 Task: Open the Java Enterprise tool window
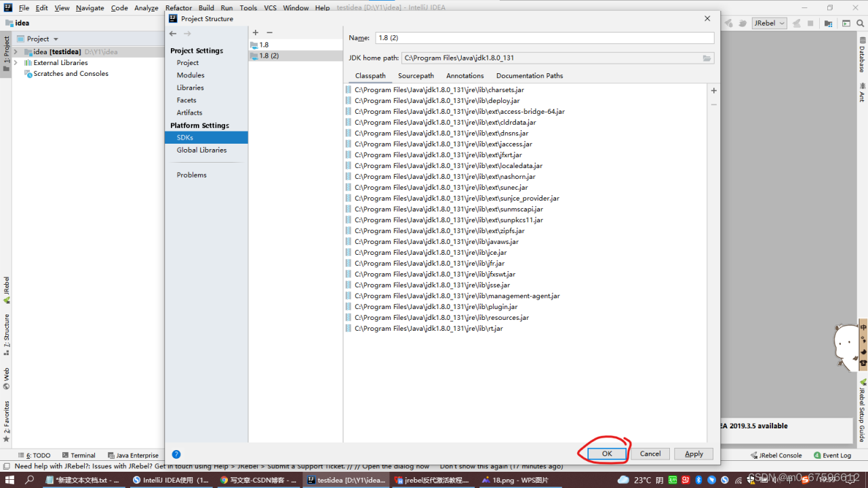coord(132,455)
